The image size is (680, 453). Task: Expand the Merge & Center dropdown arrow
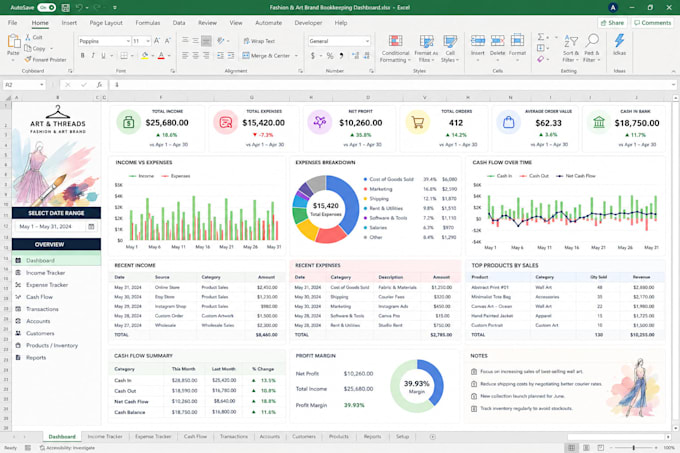pos(296,55)
